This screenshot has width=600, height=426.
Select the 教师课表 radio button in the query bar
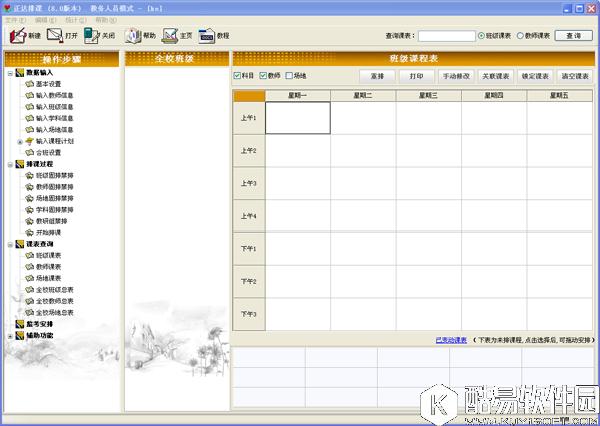(x=520, y=36)
